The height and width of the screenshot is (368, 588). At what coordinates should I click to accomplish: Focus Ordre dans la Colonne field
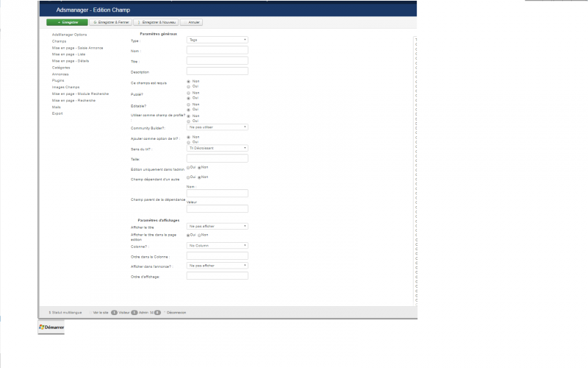tap(217, 256)
